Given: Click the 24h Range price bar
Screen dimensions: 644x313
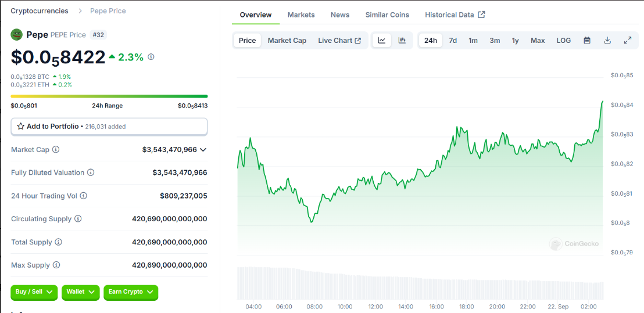Looking at the screenshot, I should pyautogui.click(x=109, y=96).
